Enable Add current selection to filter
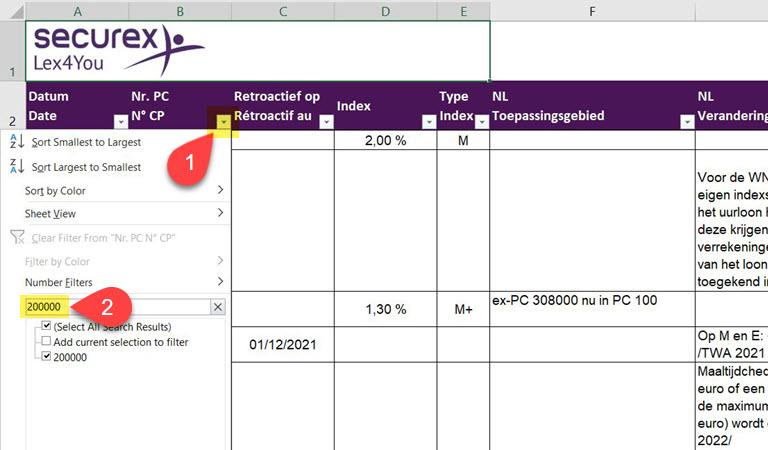Image resolution: width=768 pixels, height=450 pixels. 47,342
